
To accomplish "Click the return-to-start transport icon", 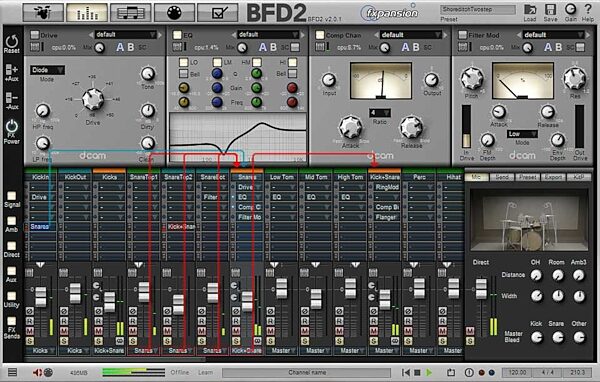I will coord(406,372).
